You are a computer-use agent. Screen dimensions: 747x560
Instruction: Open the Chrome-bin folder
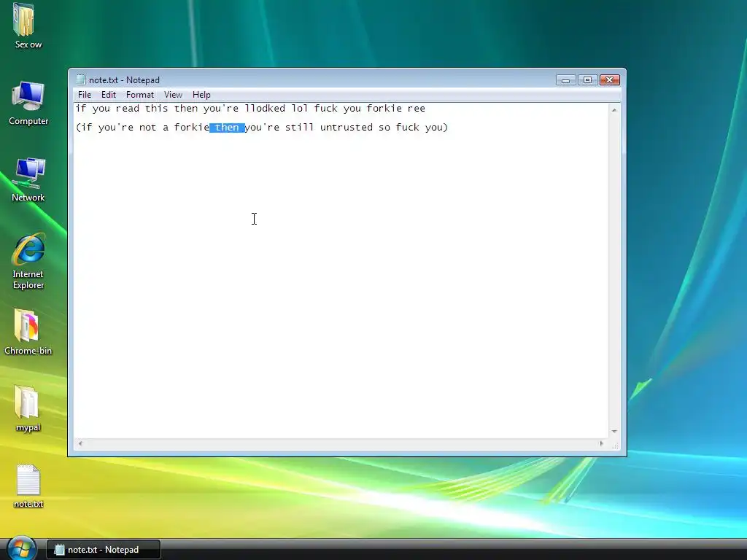28,332
